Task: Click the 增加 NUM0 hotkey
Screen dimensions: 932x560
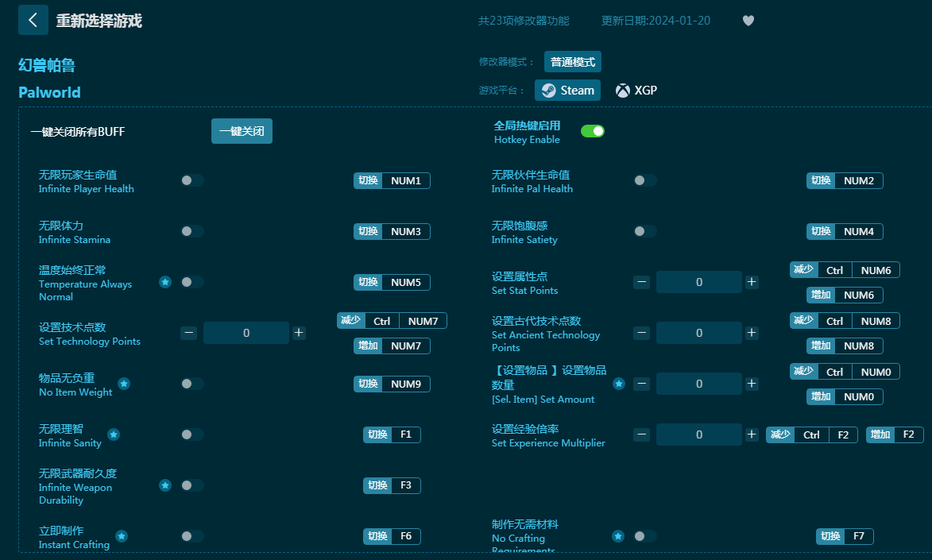Action: 845,396
